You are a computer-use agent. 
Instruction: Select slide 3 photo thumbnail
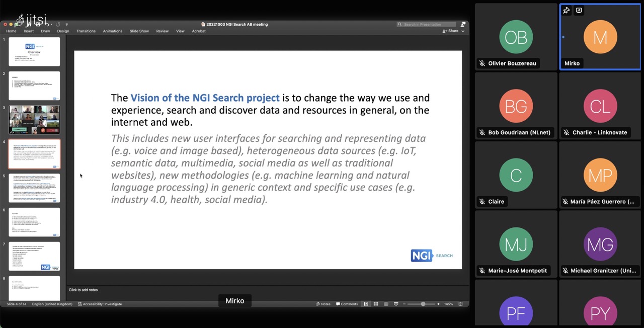34,120
